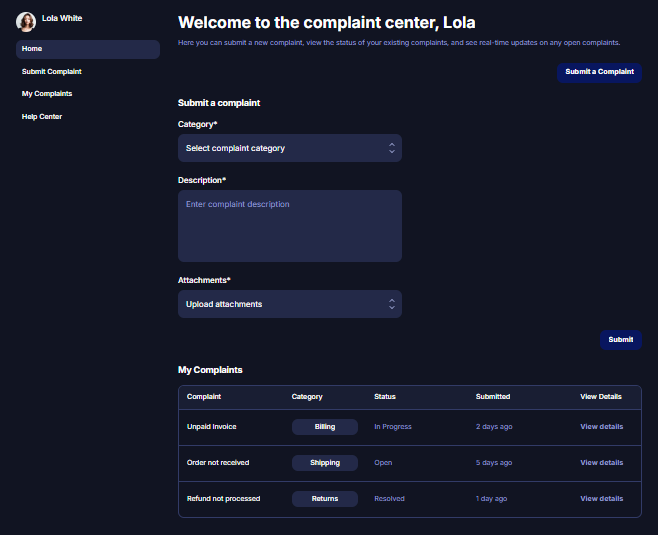
Task: Click the Complaint column header
Action: click(204, 397)
